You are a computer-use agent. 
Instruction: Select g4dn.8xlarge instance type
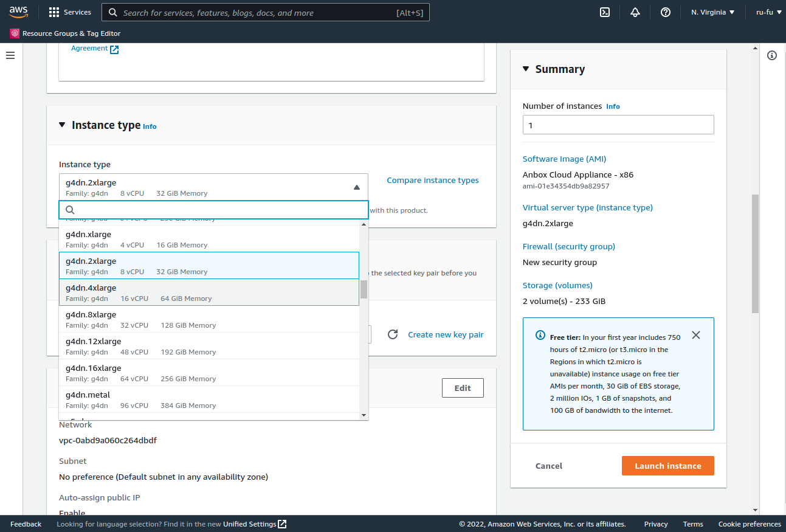pyautogui.click(x=209, y=319)
